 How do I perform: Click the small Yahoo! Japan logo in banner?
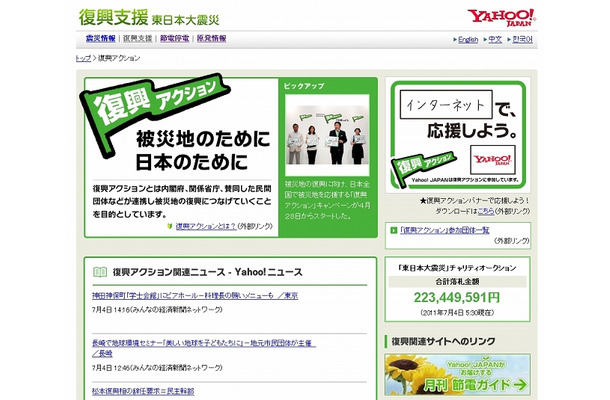(x=494, y=159)
